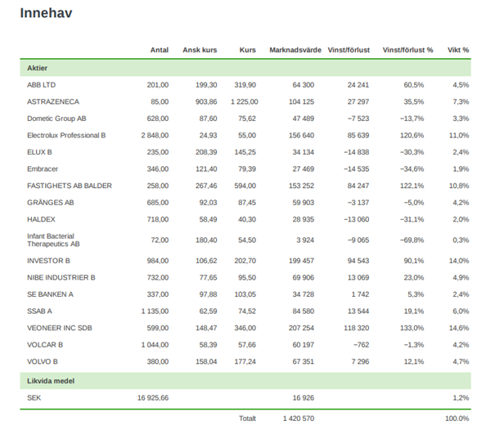Select NIBE INDUSTRIER B row name
Image resolution: width=495 pixels, height=448 pixels.
[61, 278]
